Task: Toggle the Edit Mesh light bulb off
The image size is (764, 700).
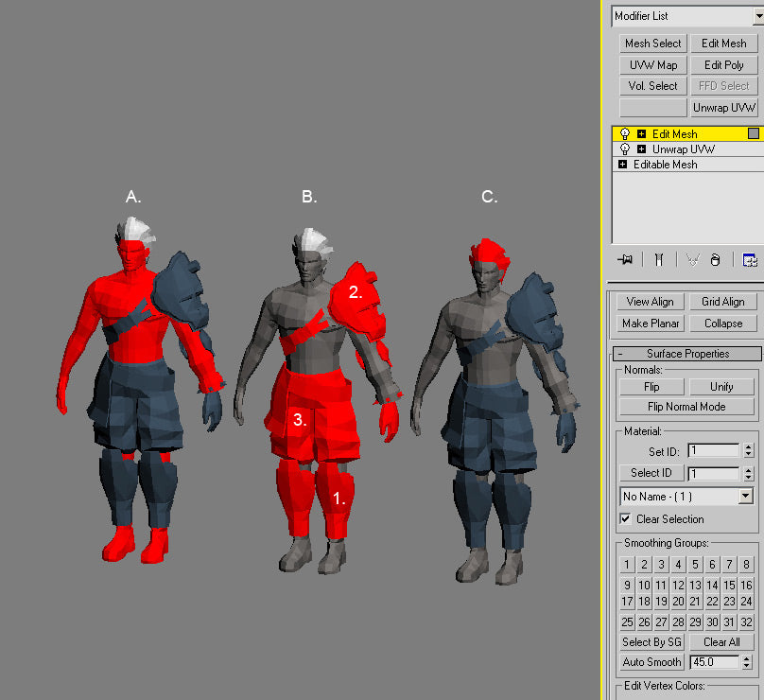Action: (623, 134)
